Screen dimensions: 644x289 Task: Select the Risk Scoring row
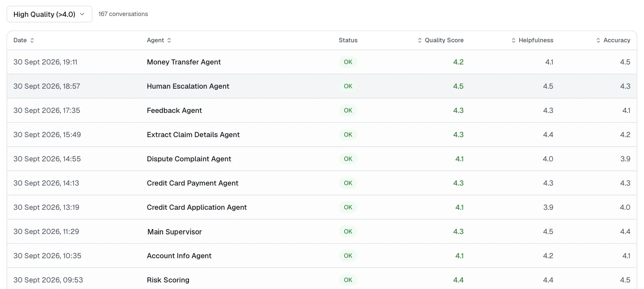coord(322,279)
